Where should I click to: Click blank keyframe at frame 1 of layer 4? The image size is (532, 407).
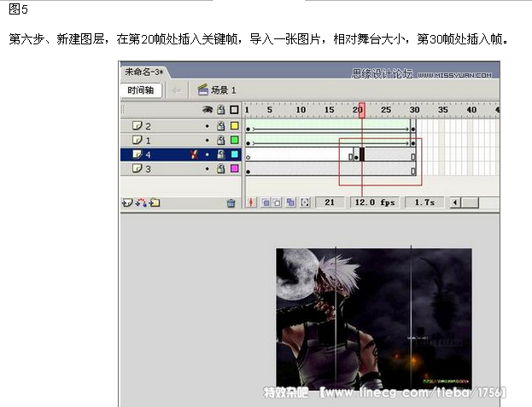click(248, 157)
